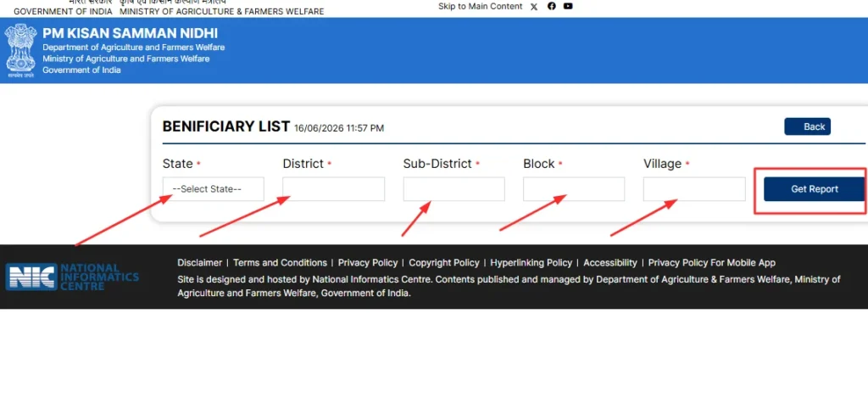Go Back using the Back button
This screenshot has height=420, width=868.
(807, 126)
